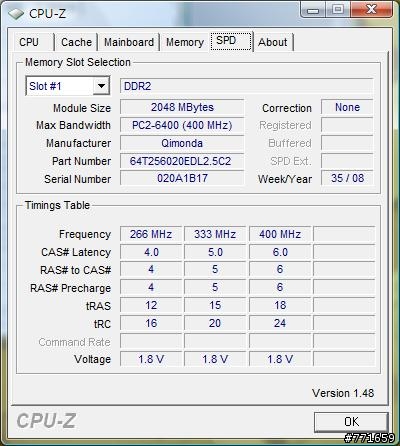The width and height of the screenshot is (400, 446).
Task: Switch to the Memory tab
Action: point(185,42)
